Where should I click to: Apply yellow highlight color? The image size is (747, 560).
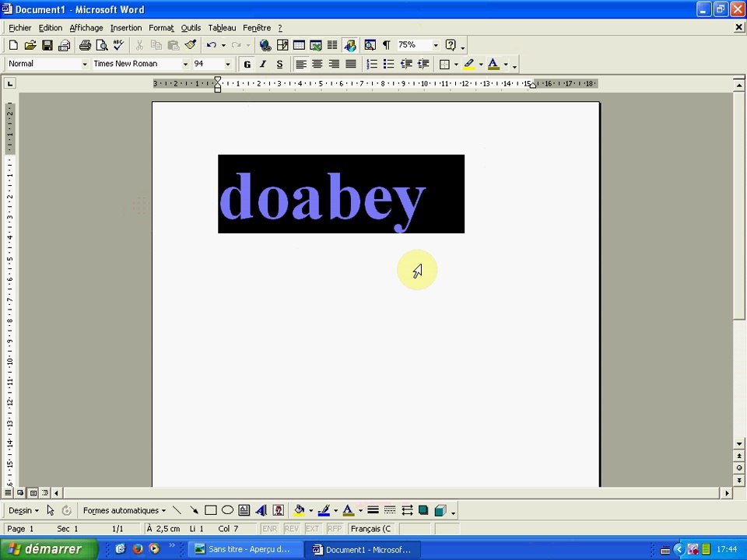[x=468, y=65]
